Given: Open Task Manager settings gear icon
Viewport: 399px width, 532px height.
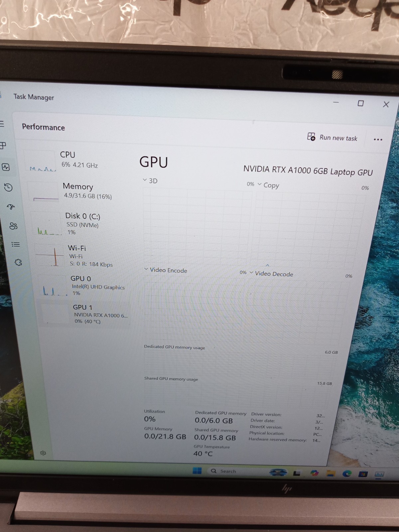Looking at the screenshot, I should (43, 453).
